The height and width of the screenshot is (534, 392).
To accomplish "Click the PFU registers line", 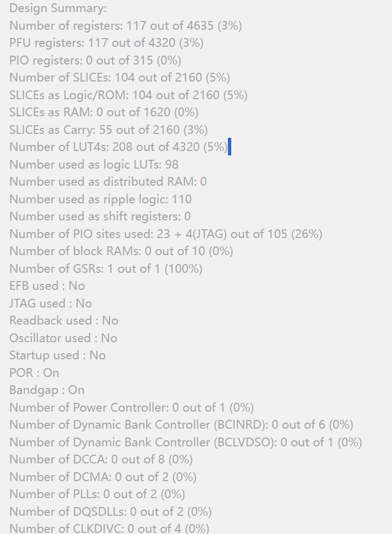I will pyautogui.click(x=106, y=43).
